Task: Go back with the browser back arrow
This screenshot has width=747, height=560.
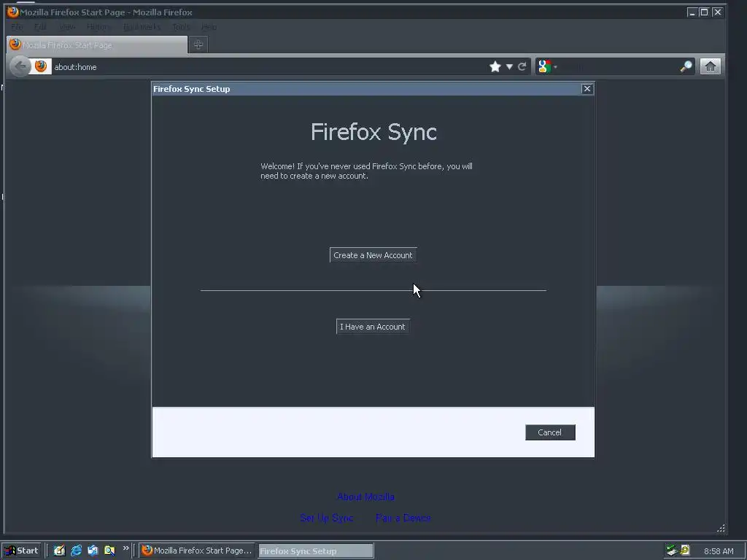Action: click(x=20, y=66)
